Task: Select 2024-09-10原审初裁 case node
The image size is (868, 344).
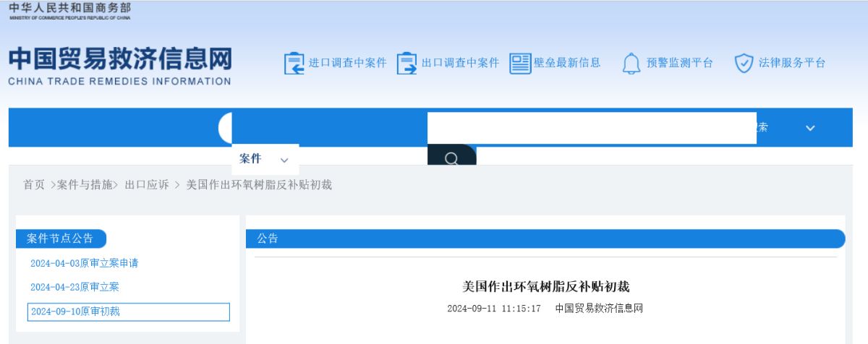Action: tap(75, 311)
